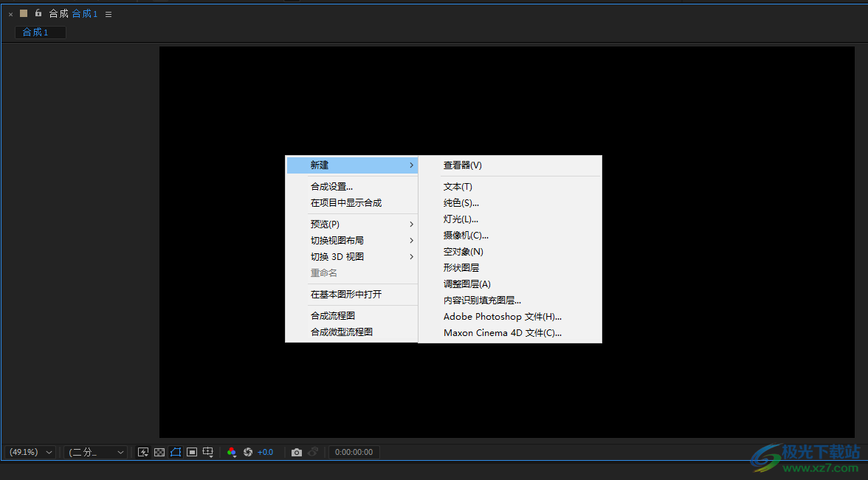This screenshot has height=480, width=868.
Task: Select 新建 in the context menu
Action: pyautogui.click(x=351, y=165)
